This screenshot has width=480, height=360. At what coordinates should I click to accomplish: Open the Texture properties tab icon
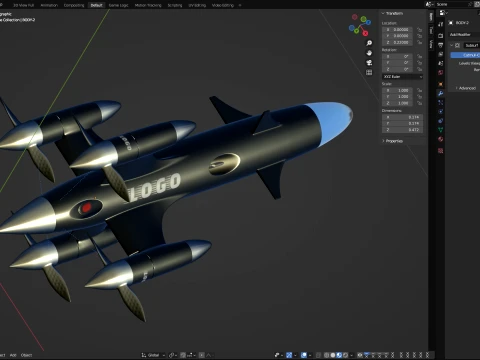point(441,151)
